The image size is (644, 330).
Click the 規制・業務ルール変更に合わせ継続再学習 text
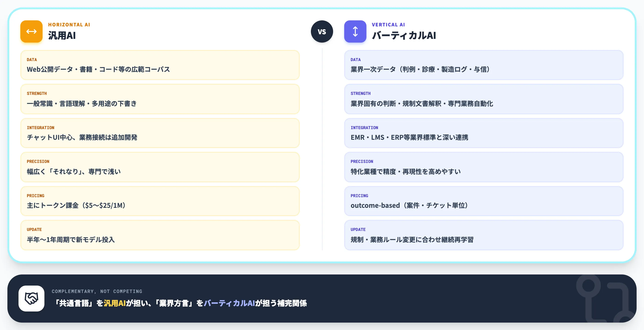click(x=412, y=240)
